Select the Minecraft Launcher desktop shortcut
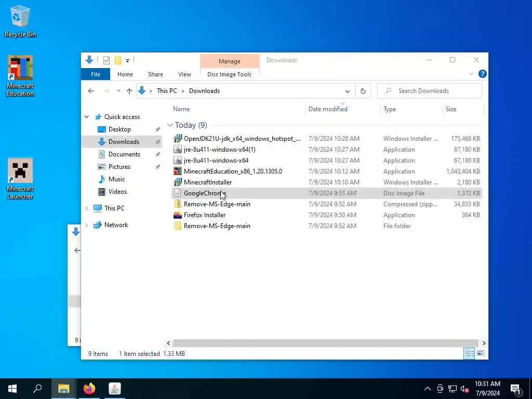 click(20, 179)
